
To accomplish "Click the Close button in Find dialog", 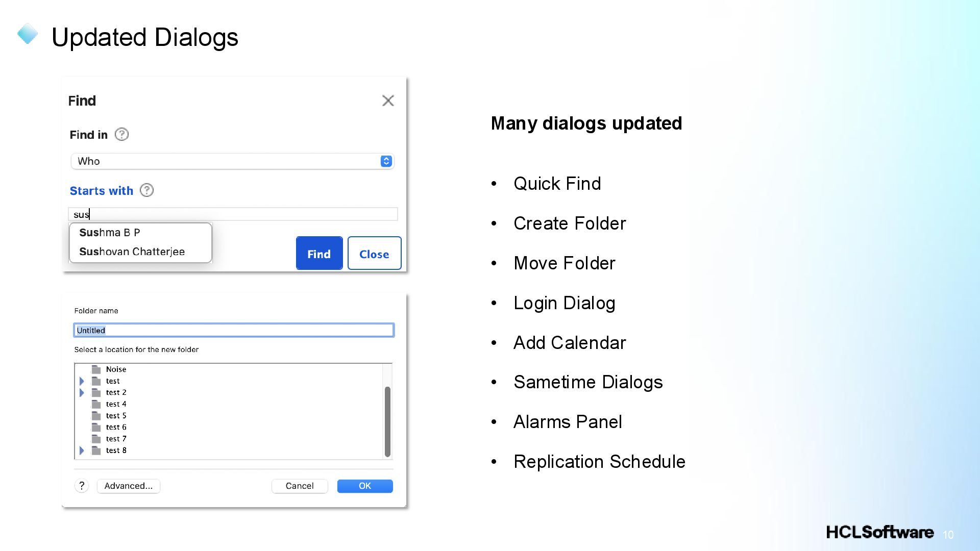I will coord(374,254).
